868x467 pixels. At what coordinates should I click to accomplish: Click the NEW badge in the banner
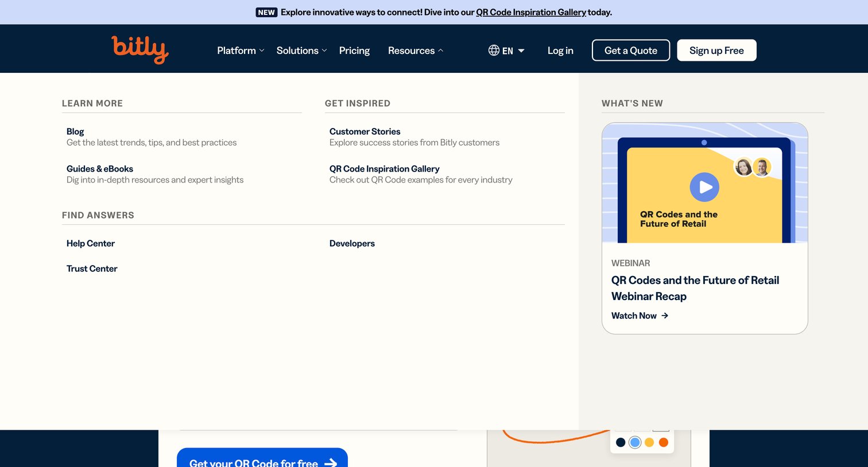(266, 12)
